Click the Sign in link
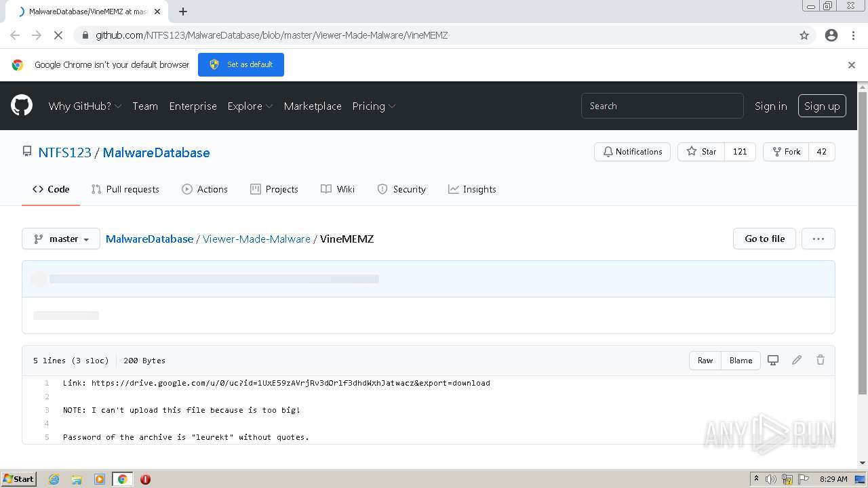This screenshot has height=488, width=868. click(771, 106)
